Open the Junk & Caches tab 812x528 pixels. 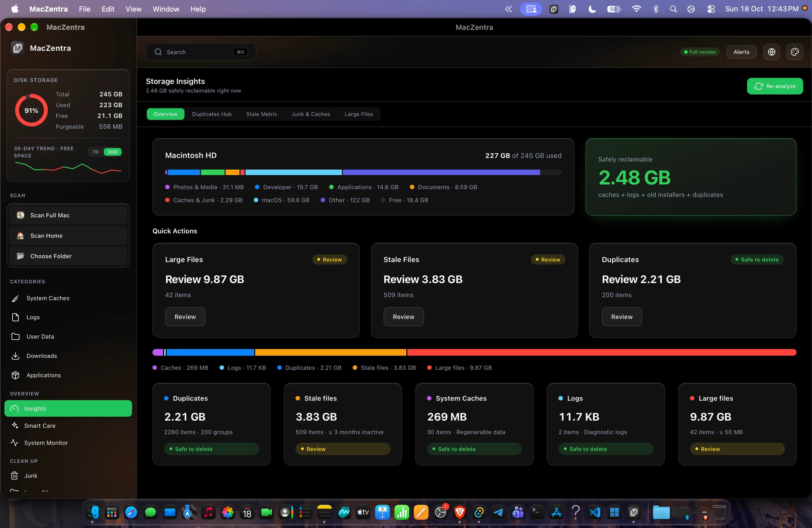(x=310, y=114)
